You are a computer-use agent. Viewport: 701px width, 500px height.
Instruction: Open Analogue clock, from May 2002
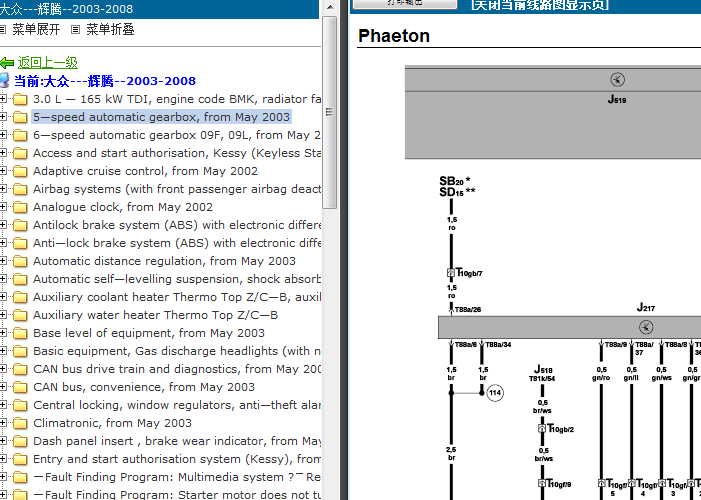(123, 207)
